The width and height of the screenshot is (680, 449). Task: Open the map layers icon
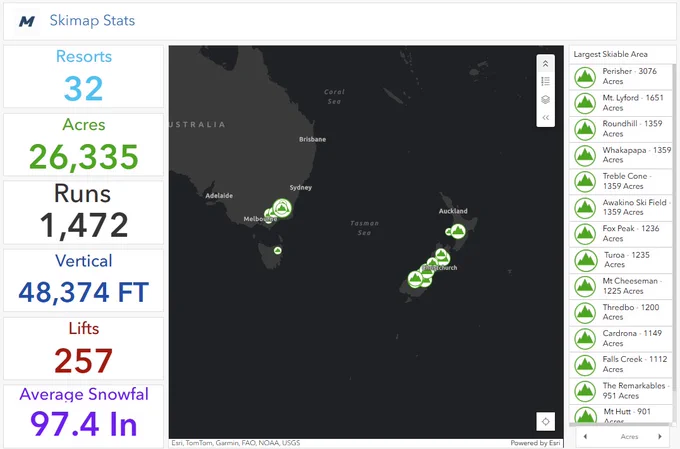545,100
